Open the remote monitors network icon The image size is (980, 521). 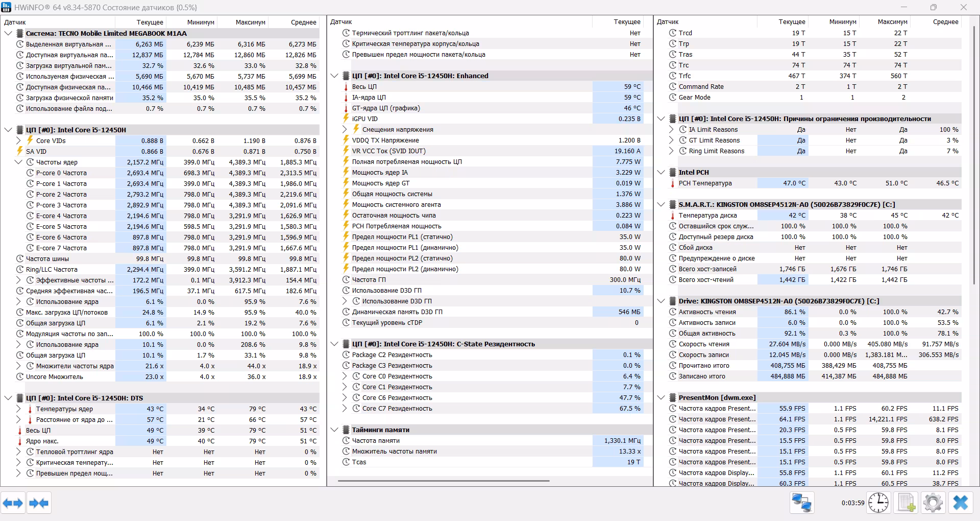(x=801, y=503)
